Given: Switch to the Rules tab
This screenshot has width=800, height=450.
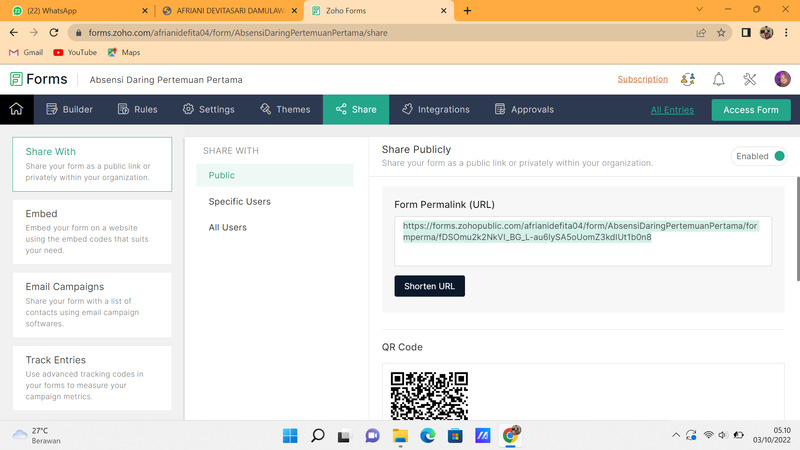Looking at the screenshot, I should click(x=138, y=109).
